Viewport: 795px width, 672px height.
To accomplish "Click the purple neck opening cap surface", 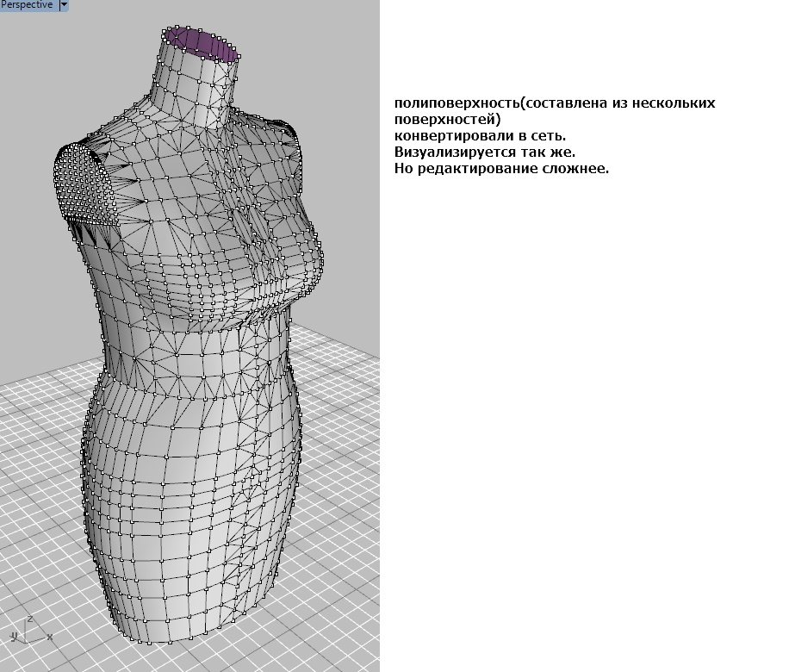I will coord(202,44).
